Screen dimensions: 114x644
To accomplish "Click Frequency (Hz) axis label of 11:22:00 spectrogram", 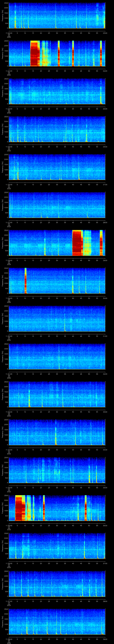I will [3, 16].
